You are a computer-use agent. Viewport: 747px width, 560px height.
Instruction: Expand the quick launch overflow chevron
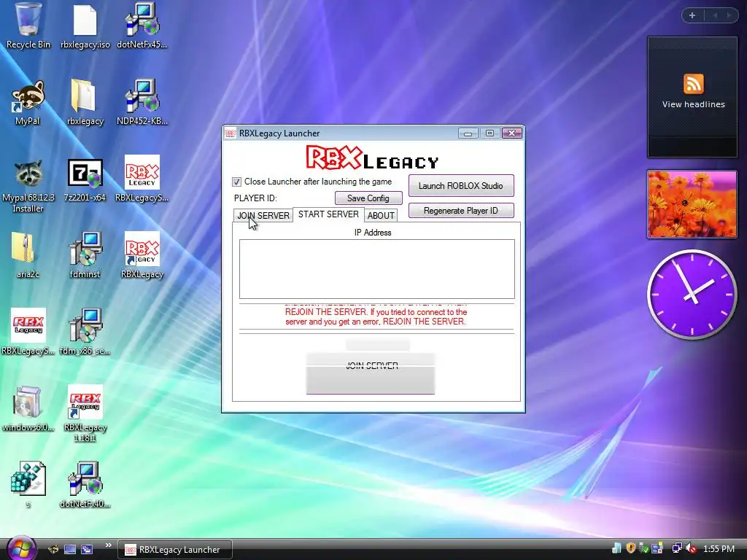(x=108, y=545)
